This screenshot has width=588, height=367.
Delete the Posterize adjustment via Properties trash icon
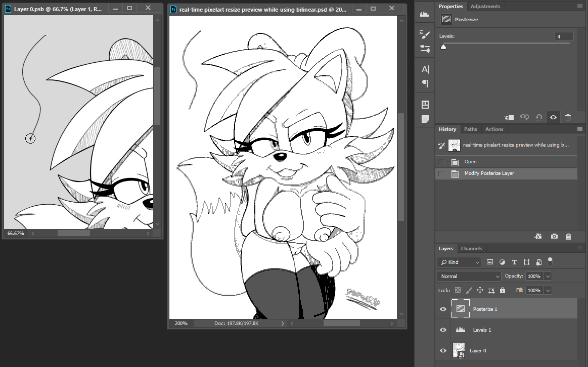click(568, 117)
